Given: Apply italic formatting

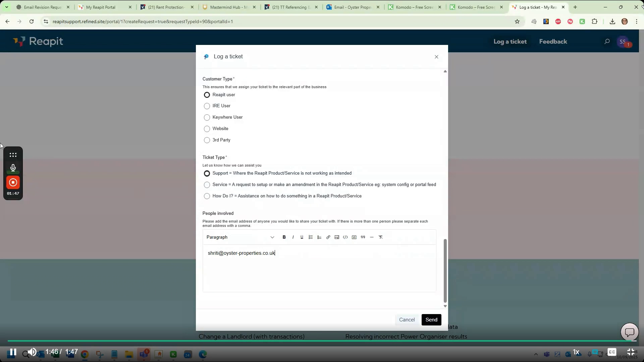Looking at the screenshot, I should point(293,237).
